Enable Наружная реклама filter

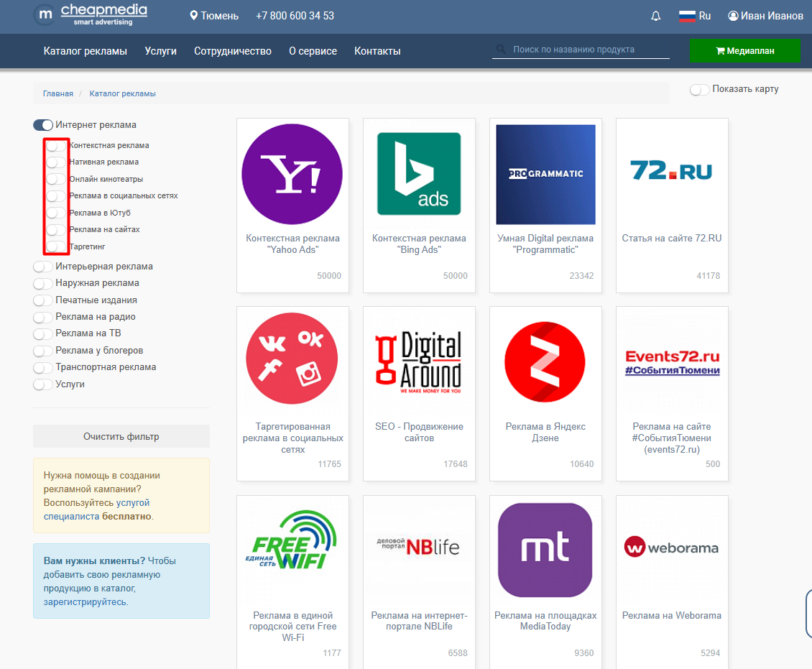click(43, 283)
